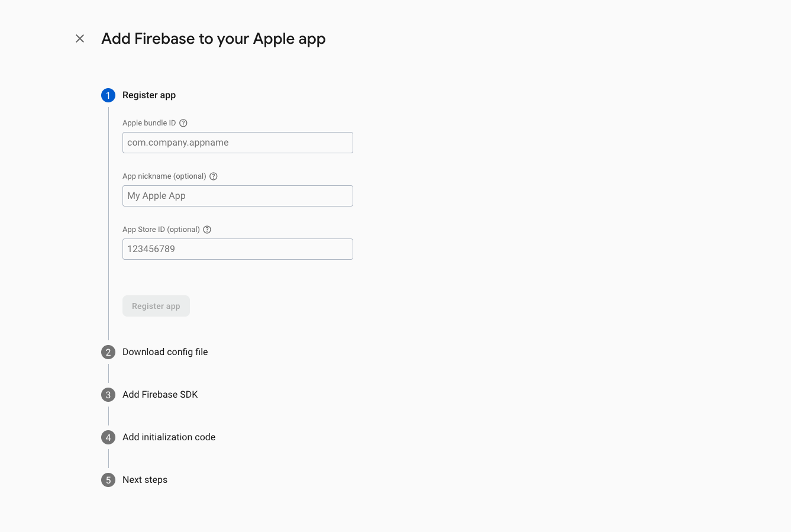Image resolution: width=791 pixels, height=532 pixels.
Task: Click the Apple bundle ID label text
Action: [x=149, y=123]
